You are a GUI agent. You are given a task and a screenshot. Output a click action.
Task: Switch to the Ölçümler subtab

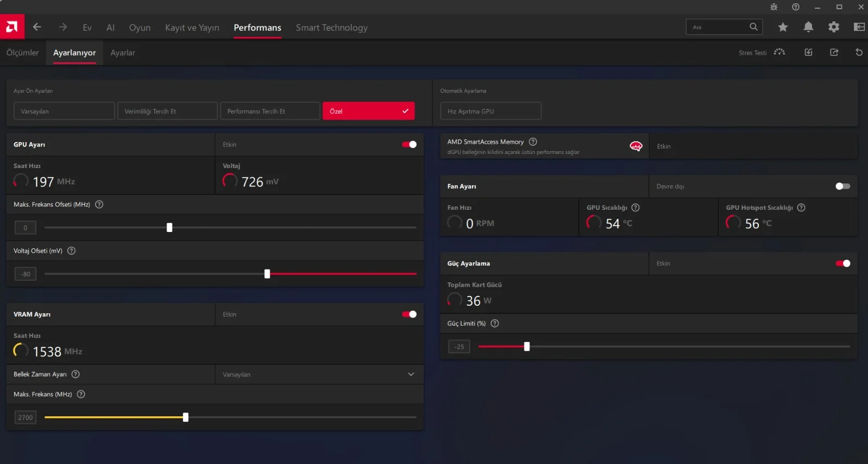pyautogui.click(x=23, y=53)
